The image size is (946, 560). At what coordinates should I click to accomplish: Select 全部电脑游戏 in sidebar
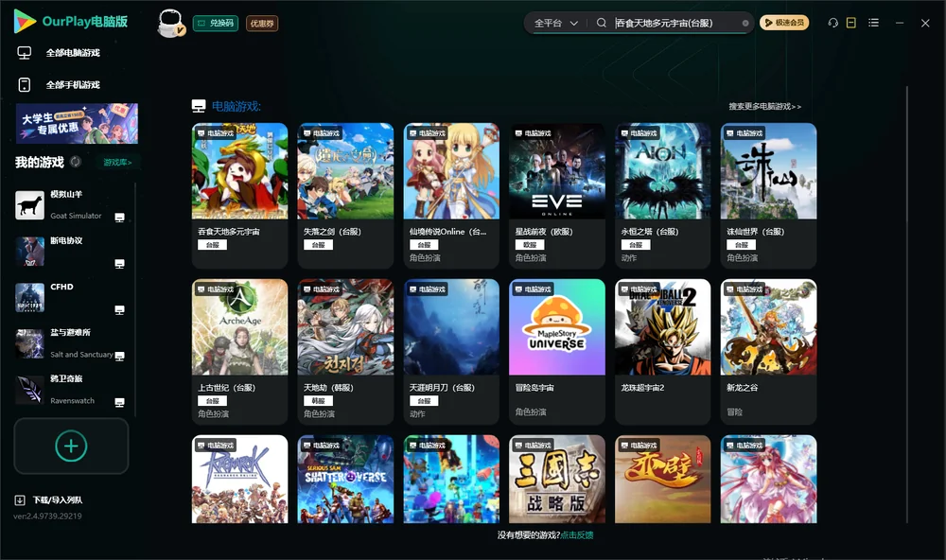click(73, 53)
